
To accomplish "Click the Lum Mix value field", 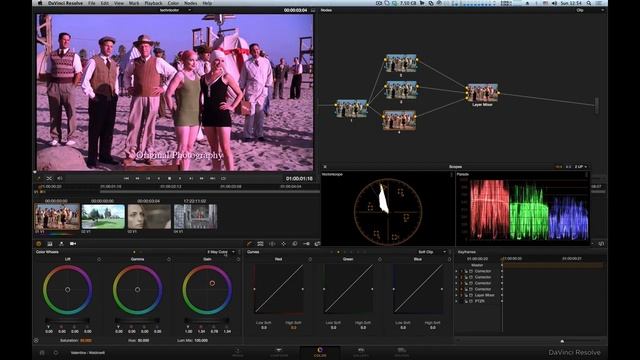I will (x=201, y=340).
